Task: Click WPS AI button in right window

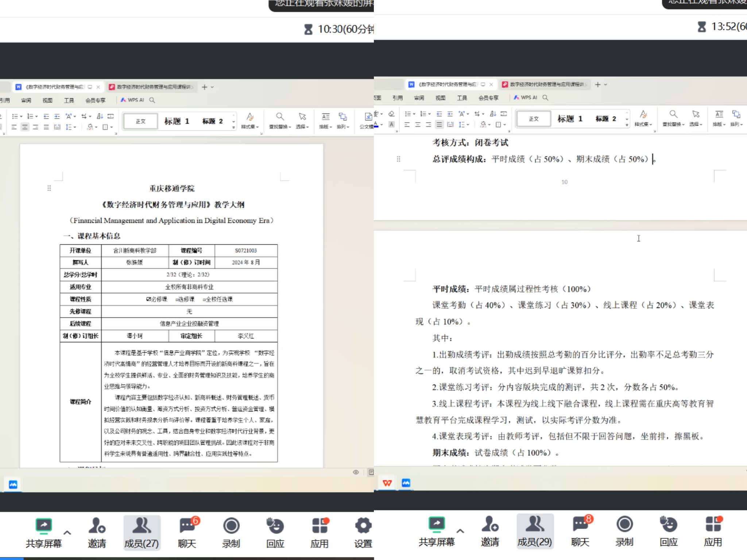Action: [526, 97]
